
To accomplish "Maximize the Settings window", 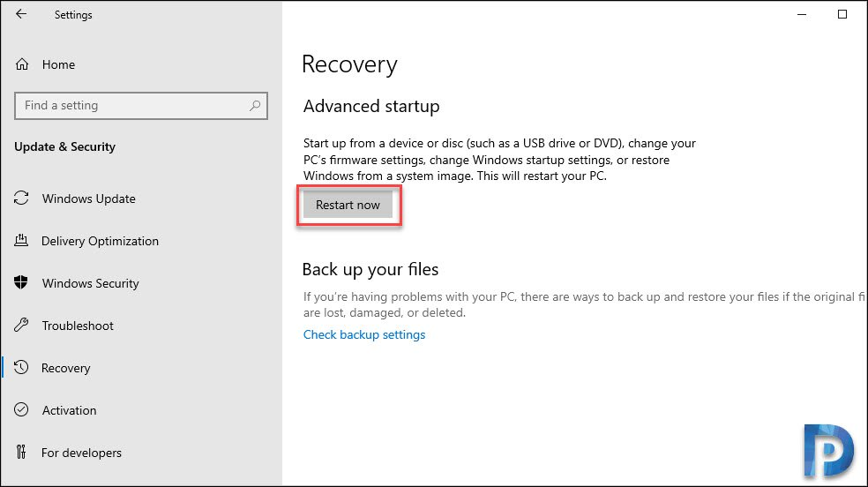I will (842, 14).
